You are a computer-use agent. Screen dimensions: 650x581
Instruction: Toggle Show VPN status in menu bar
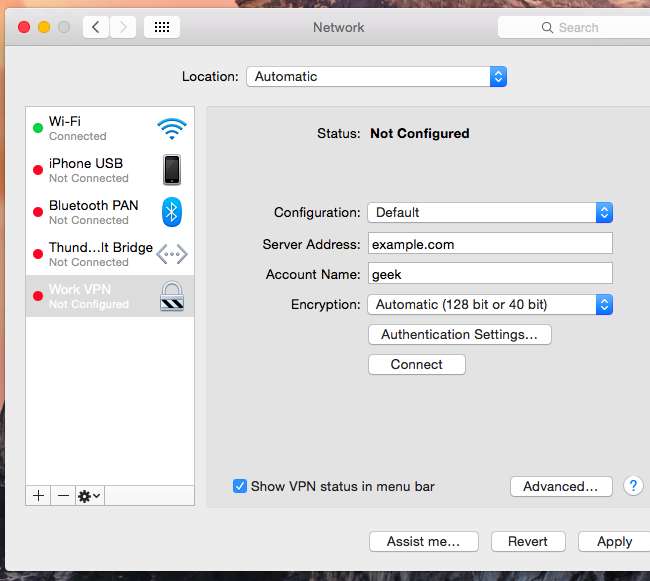click(240, 486)
